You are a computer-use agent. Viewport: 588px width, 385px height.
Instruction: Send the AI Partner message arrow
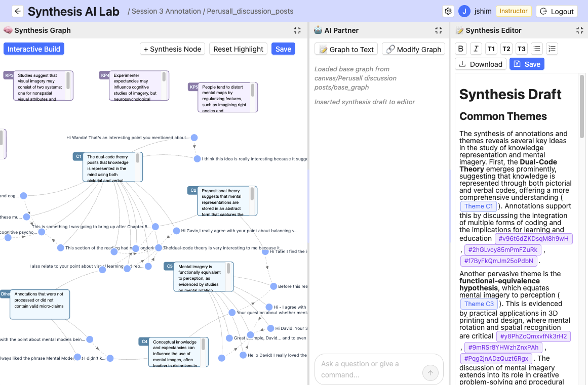click(430, 373)
